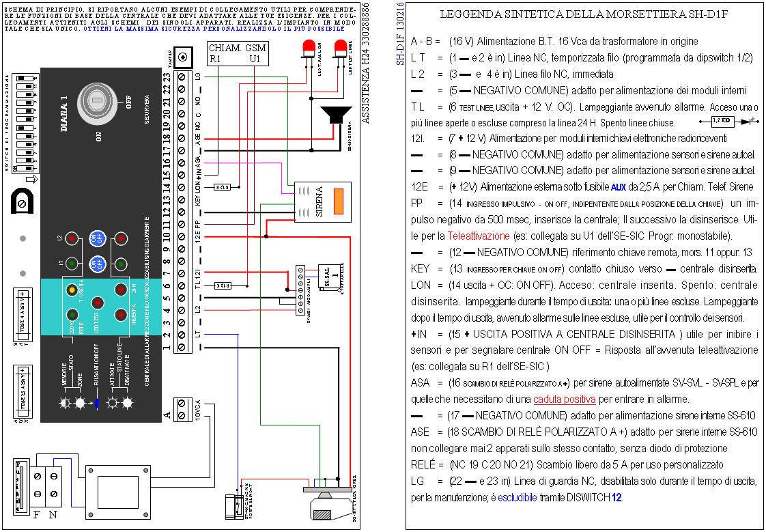Click the green LED labeled IT
This screenshot has height=532, width=766.
tap(72, 264)
